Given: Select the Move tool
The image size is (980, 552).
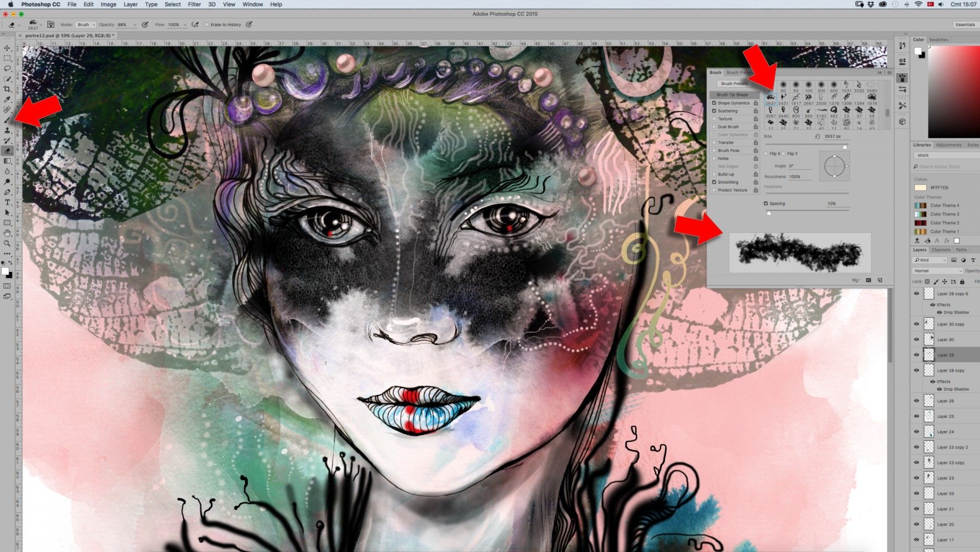Looking at the screenshot, I should [x=7, y=48].
